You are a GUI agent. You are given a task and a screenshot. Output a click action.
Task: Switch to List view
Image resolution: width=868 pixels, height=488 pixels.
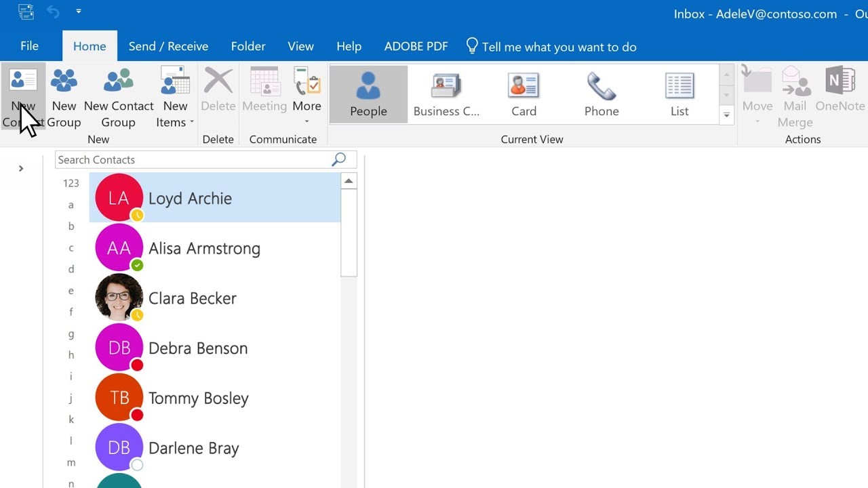point(679,95)
